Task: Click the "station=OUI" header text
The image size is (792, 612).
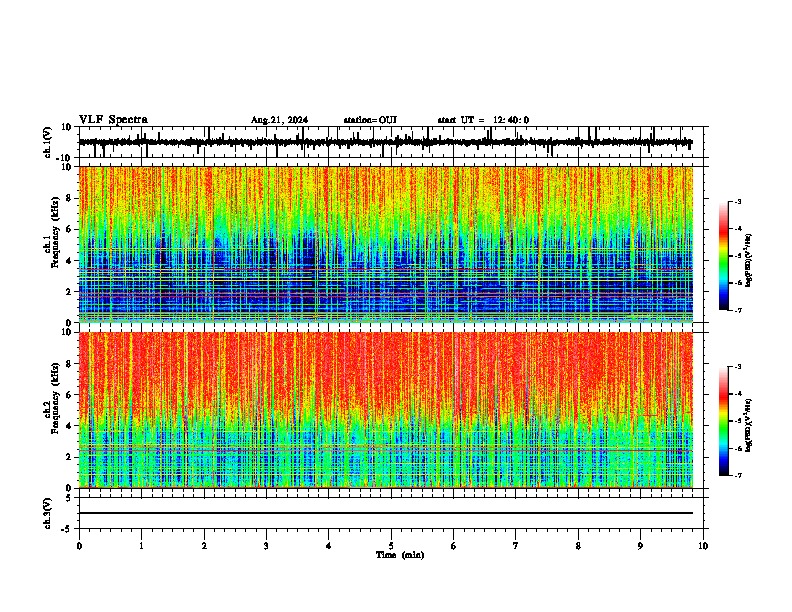Action: (x=370, y=120)
